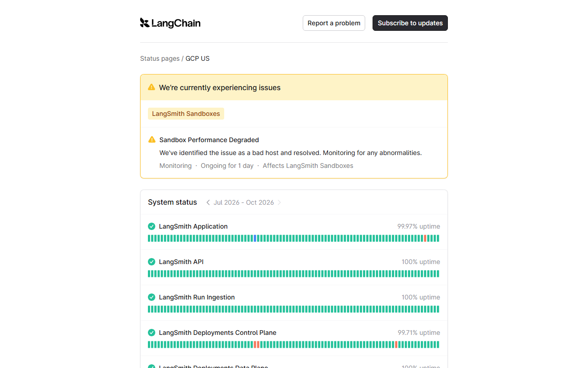Click the 99.97% uptime text
This screenshot has height=368, width=588.
point(418,226)
